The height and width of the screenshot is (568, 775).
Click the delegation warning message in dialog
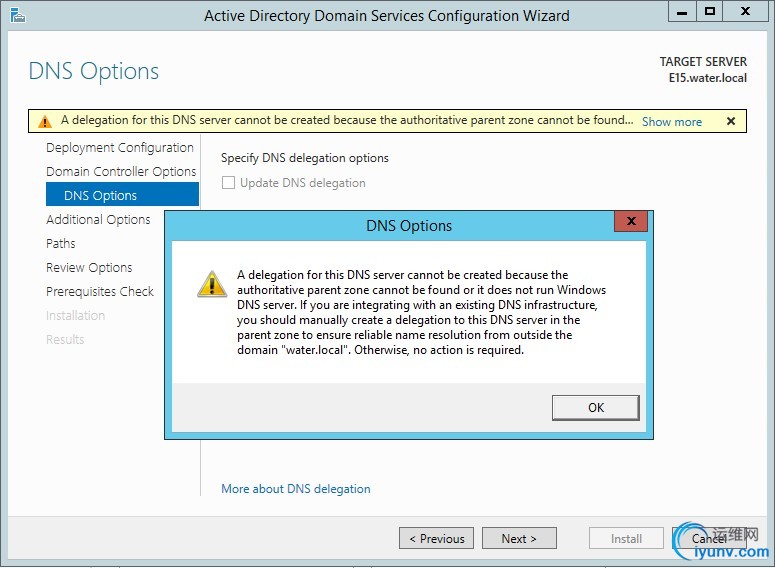pyautogui.click(x=421, y=312)
